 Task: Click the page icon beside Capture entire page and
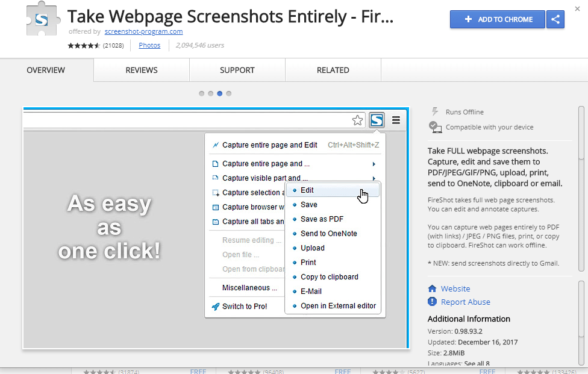[x=215, y=164]
